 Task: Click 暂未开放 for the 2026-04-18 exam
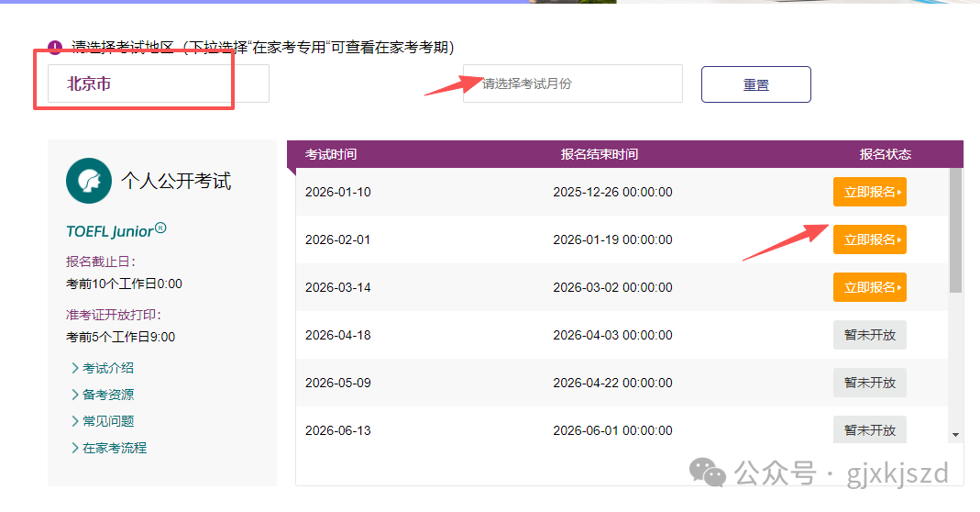pos(869,335)
